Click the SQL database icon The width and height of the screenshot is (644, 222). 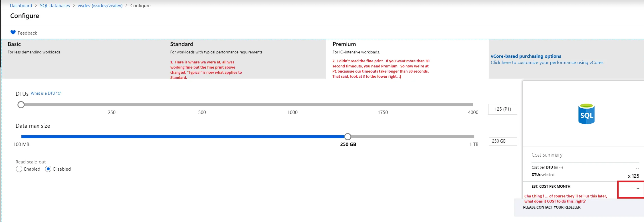pos(586,114)
